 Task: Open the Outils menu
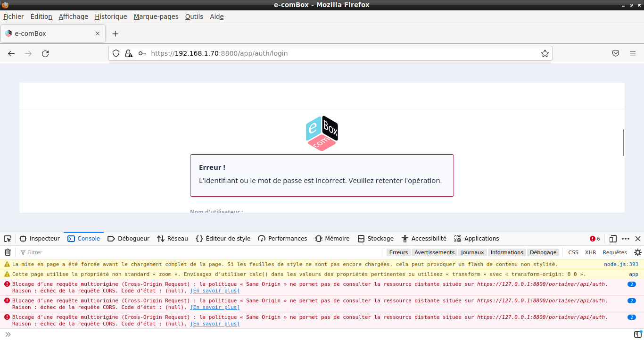pos(194,17)
